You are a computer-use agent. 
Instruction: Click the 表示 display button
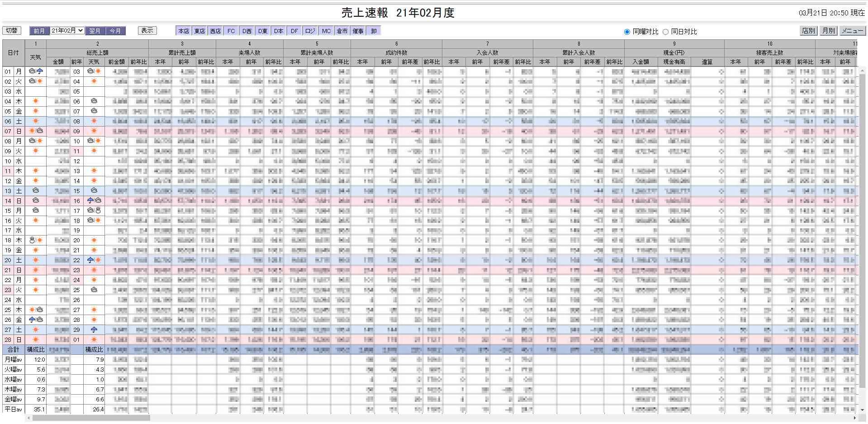click(x=147, y=30)
